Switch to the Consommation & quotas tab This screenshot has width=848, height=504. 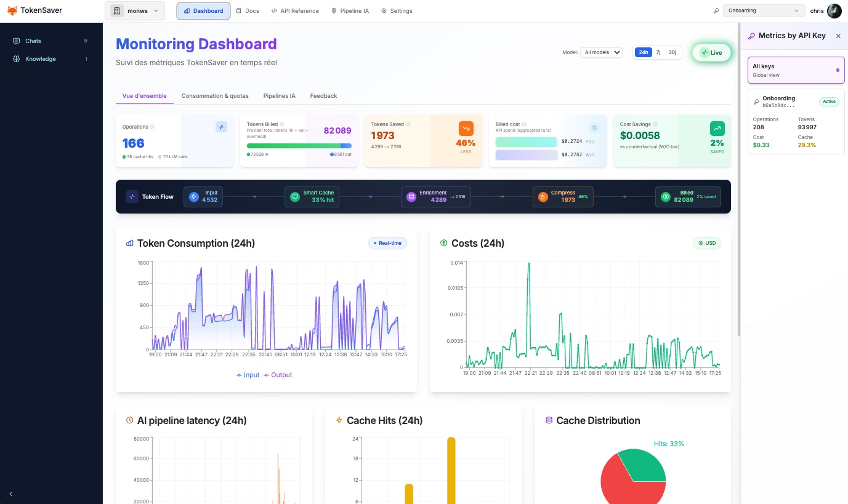215,96
